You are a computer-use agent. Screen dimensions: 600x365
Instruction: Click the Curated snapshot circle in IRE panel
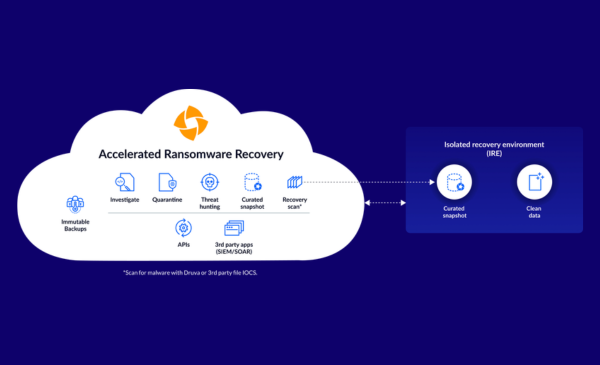[x=454, y=182]
